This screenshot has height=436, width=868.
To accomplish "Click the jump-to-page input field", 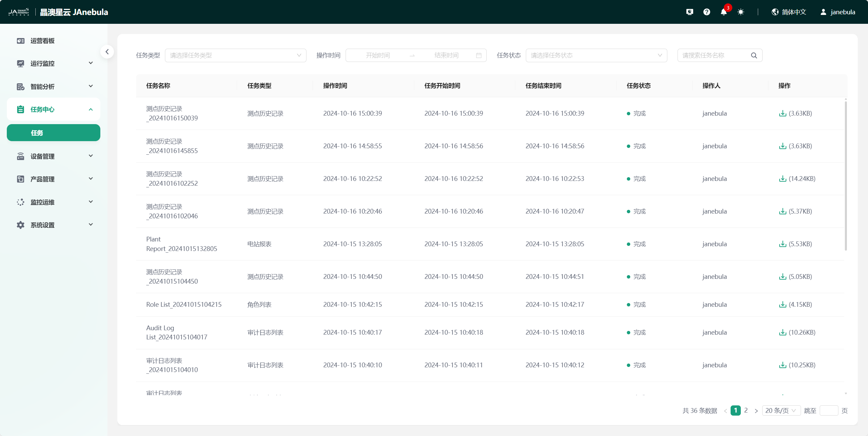I will [829, 411].
